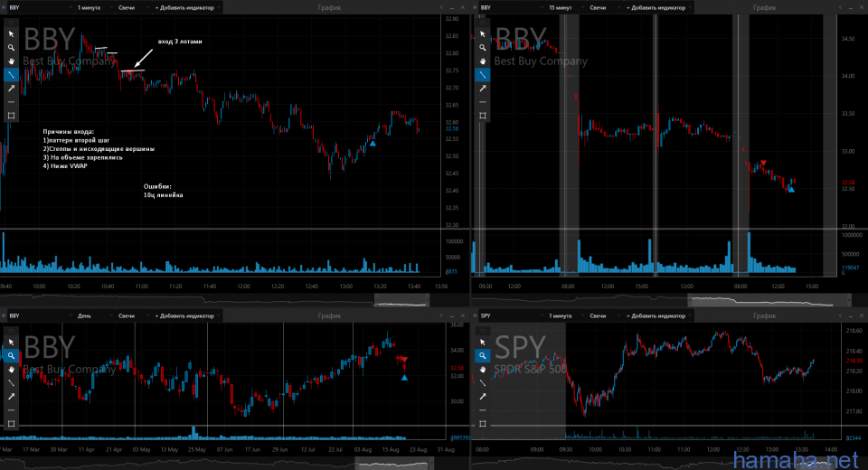
Task: Click the 'График' title of SPY panel
Action: (765, 315)
